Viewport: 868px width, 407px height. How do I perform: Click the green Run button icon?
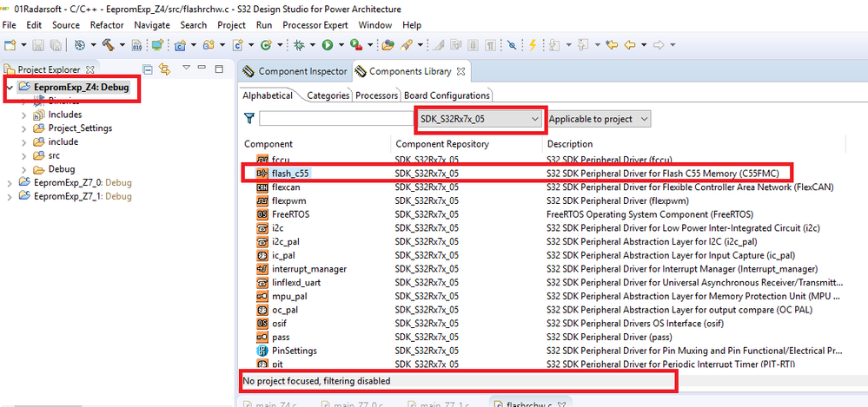tap(328, 45)
